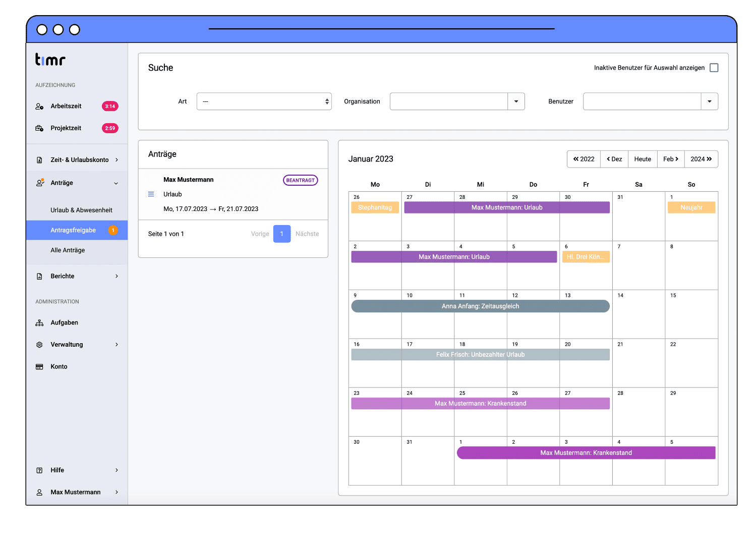Screen dimensions: 756x536
Task: Click the Konto credit card icon
Action: (x=39, y=367)
